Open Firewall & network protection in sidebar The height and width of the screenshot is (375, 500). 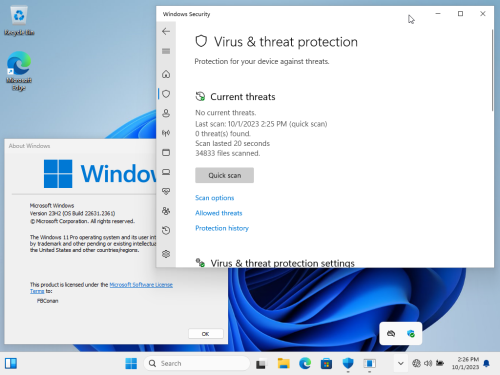(x=166, y=133)
